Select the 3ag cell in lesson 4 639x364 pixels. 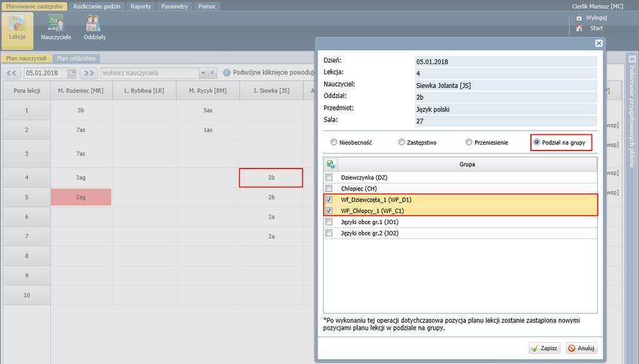coord(81,177)
